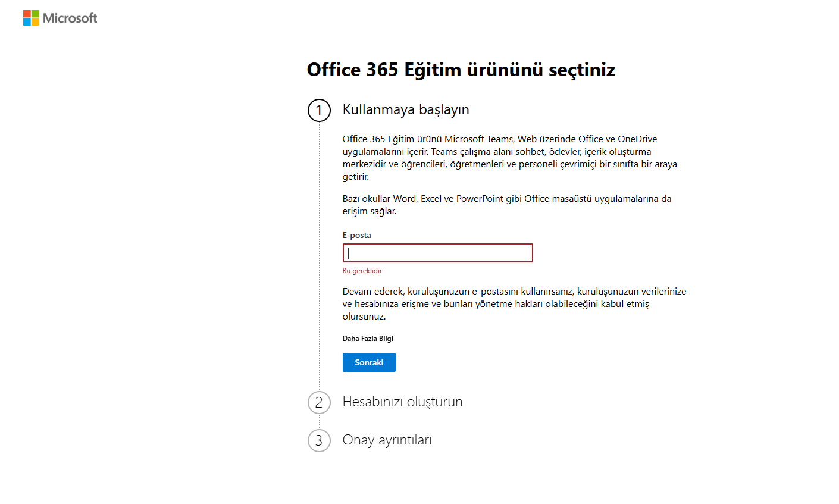Expand the "Hesabınızı oluşturun" step
The width and height of the screenshot is (839, 504).
coord(402,402)
